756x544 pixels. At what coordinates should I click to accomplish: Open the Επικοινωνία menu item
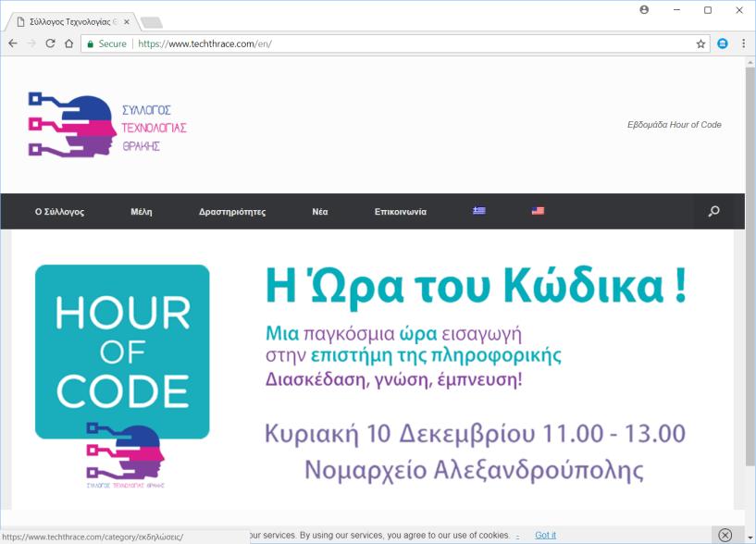coord(401,212)
